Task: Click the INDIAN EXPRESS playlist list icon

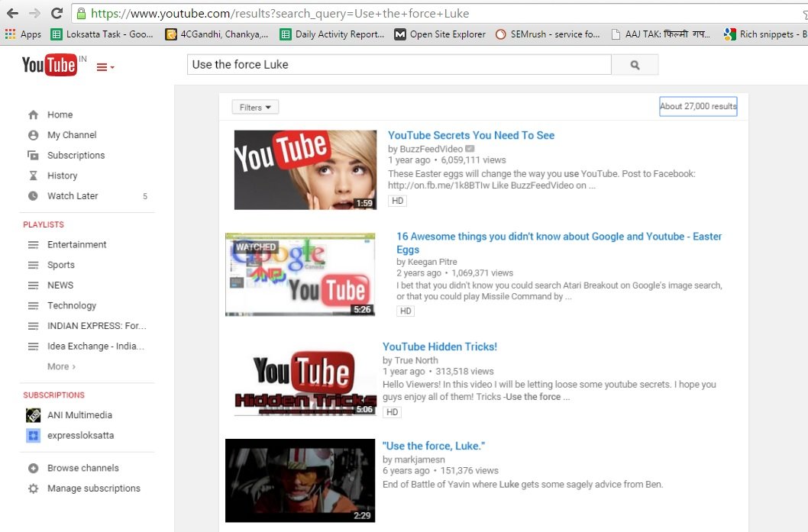Action: [34, 326]
